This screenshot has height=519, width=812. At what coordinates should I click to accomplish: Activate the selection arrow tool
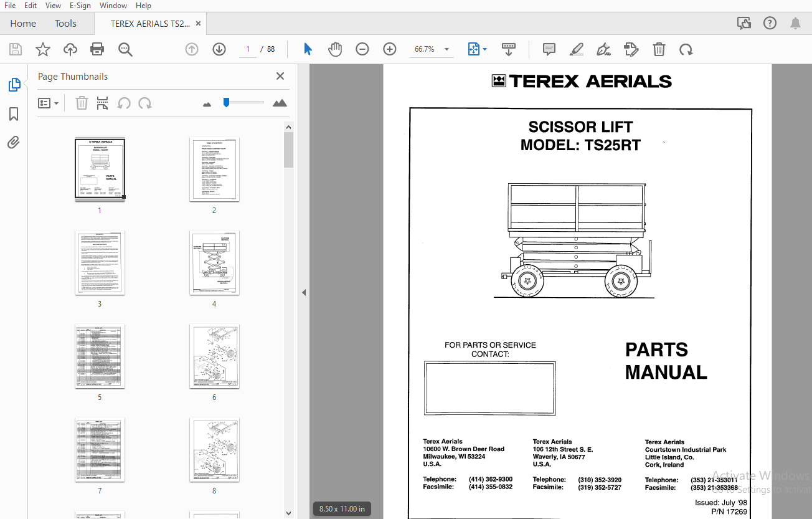308,49
